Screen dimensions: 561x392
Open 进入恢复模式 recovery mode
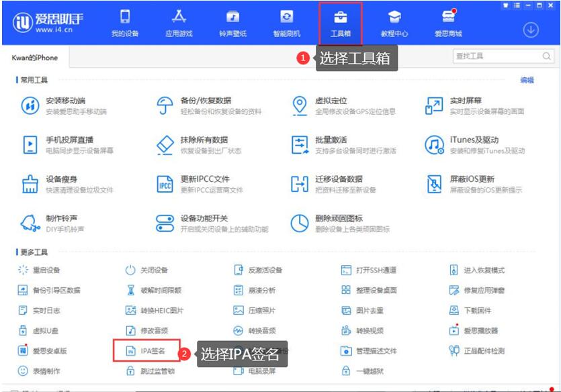pyautogui.click(x=483, y=271)
